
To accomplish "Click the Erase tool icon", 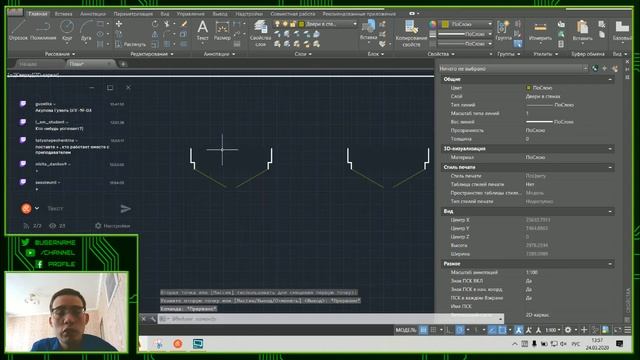I will click(184, 24).
